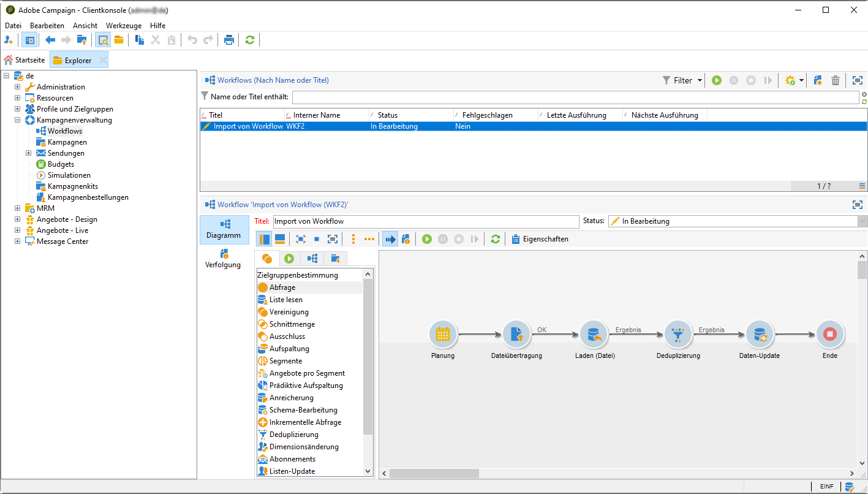The height and width of the screenshot is (494, 868).
Task: Toggle the horizontal palette layout button
Action: 279,239
